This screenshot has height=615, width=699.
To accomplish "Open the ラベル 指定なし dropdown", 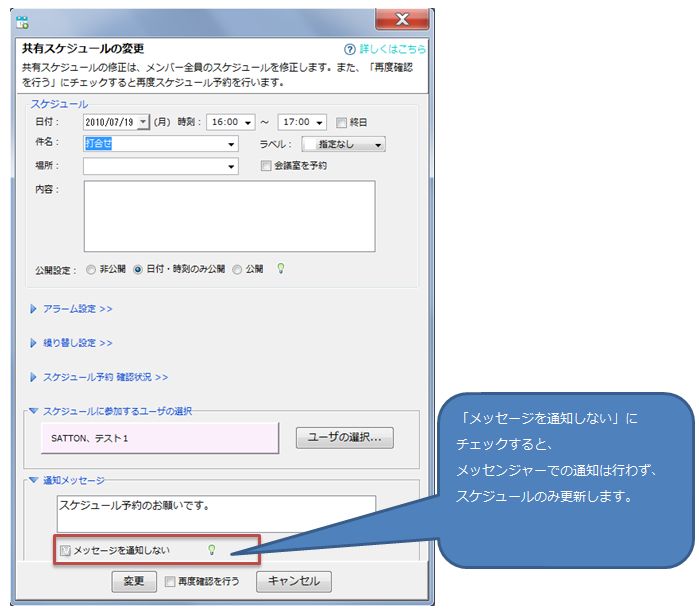I will click(x=343, y=144).
